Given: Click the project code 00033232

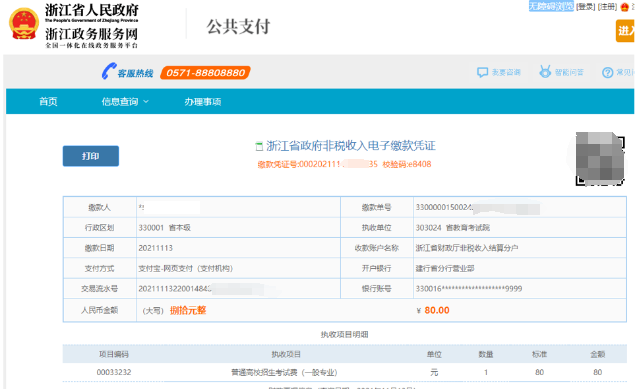Looking at the screenshot, I should point(114,372).
